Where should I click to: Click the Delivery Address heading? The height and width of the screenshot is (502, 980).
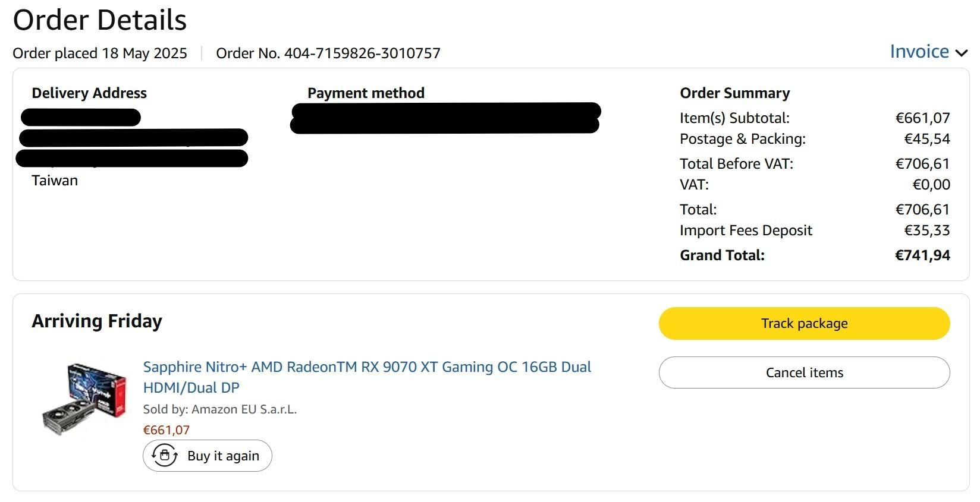click(x=89, y=93)
